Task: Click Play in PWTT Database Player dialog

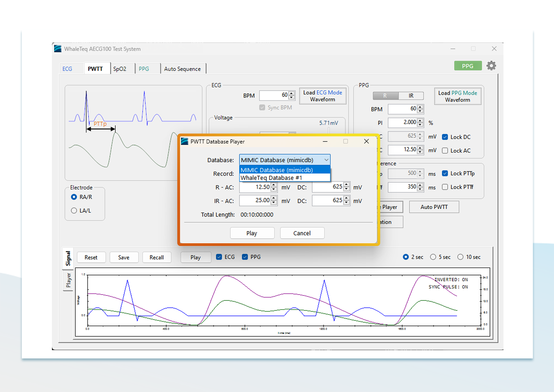Action: click(252, 233)
